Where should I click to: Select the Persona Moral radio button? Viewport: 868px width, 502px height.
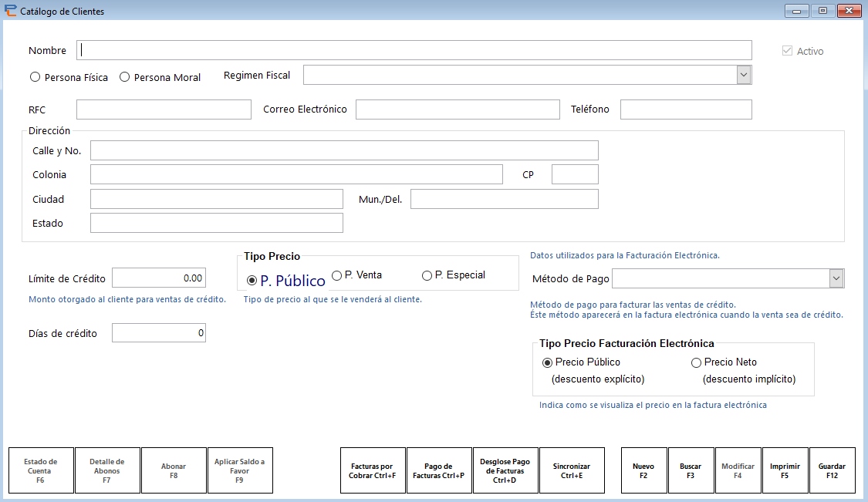(x=125, y=77)
